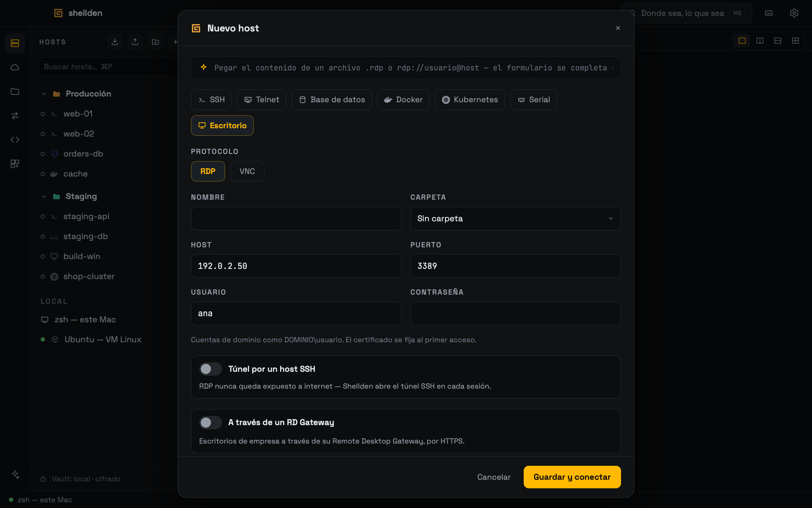Click the Nombre input field

pyautogui.click(x=296, y=218)
